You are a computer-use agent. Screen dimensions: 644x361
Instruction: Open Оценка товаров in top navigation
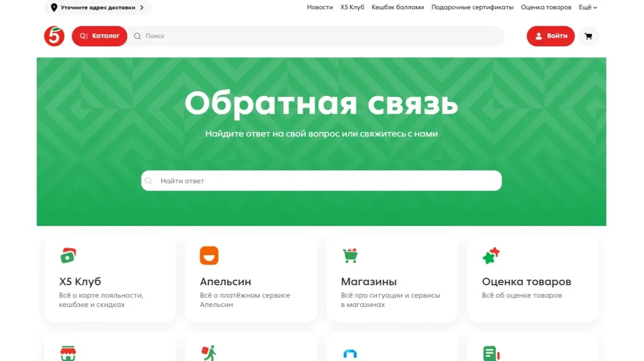546,7
